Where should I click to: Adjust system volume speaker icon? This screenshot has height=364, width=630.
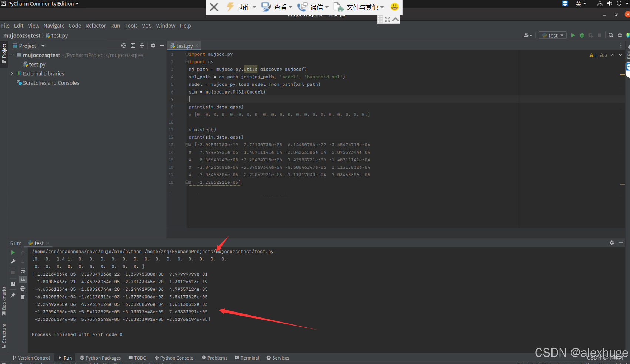[610, 4]
